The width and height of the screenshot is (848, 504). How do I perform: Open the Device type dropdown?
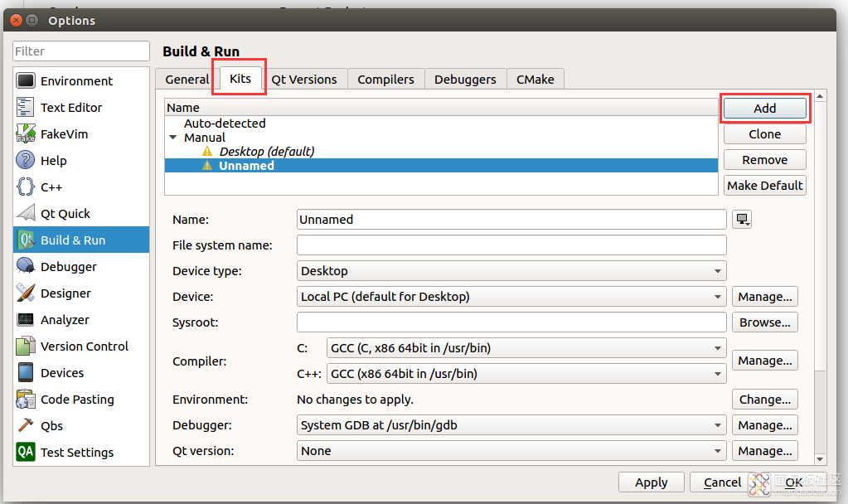pyautogui.click(x=511, y=271)
